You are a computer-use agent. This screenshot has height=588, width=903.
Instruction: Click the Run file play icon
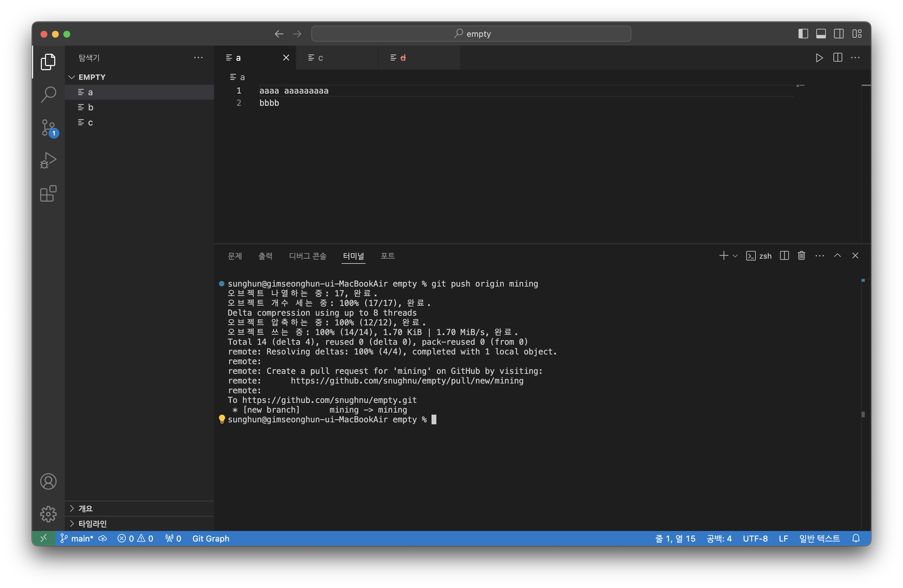819,58
